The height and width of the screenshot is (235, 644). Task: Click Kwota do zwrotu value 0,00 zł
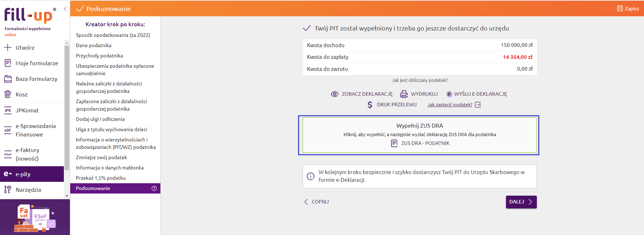point(525,69)
